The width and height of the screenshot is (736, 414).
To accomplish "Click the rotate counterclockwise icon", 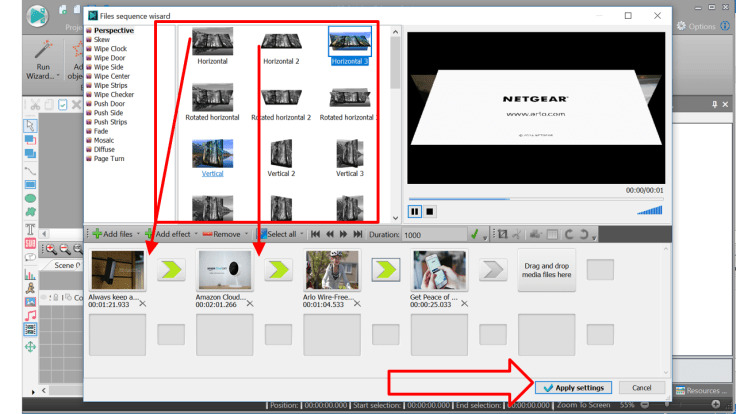I will 569,234.
